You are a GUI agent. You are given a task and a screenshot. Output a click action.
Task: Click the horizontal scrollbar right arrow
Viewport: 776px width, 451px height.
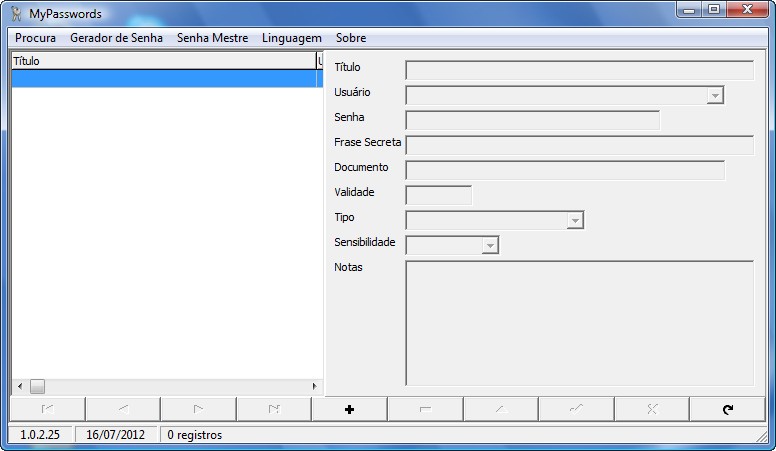[x=314, y=386]
